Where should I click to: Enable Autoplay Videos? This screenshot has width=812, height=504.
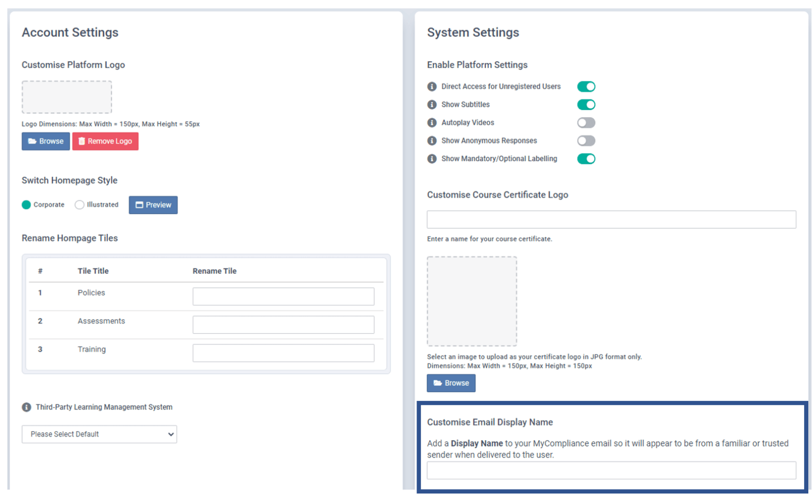pyautogui.click(x=586, y=122)
